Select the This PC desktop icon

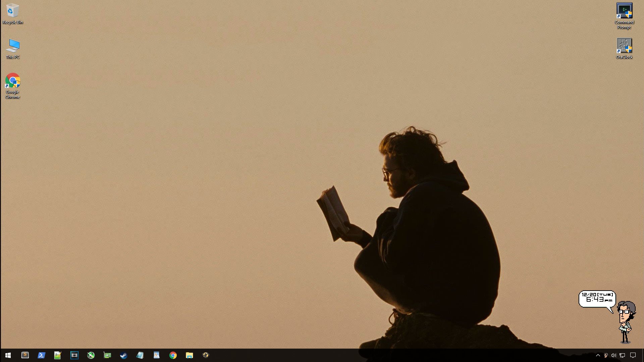click(13, 49)
